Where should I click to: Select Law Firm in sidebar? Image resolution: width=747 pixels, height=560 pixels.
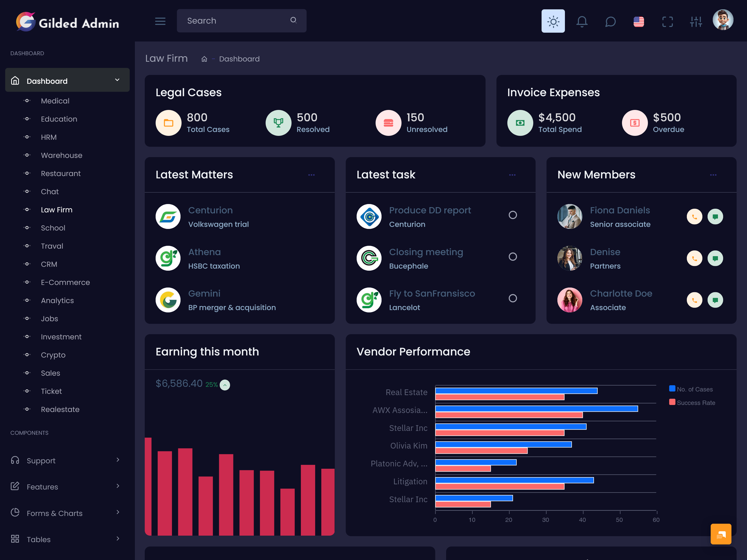point(56,210)
